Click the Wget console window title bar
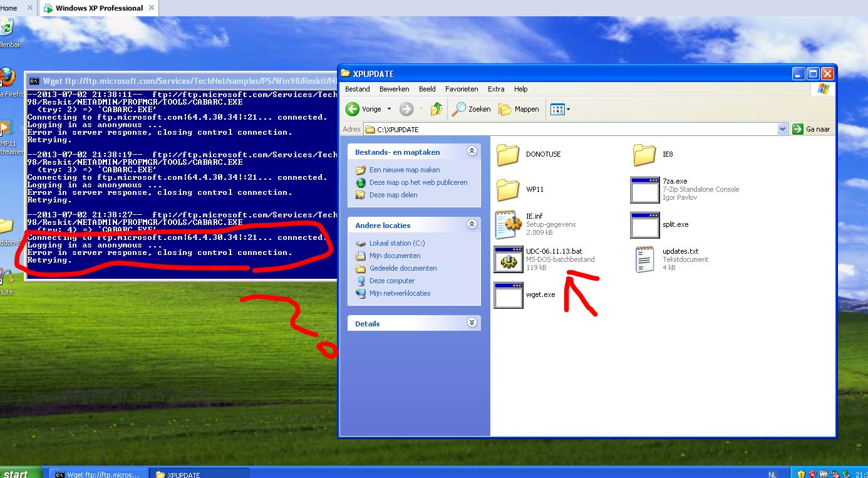868x478 pixels. point(182,81)
